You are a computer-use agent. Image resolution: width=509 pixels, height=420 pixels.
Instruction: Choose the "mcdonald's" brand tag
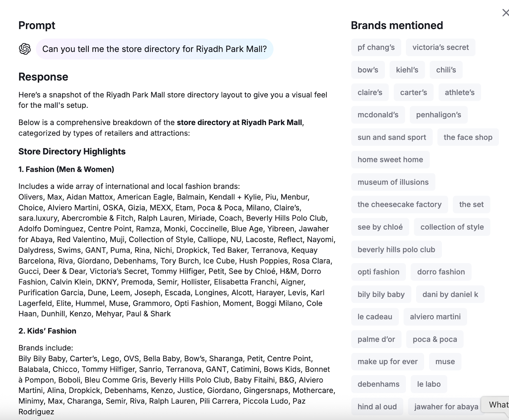378,115
